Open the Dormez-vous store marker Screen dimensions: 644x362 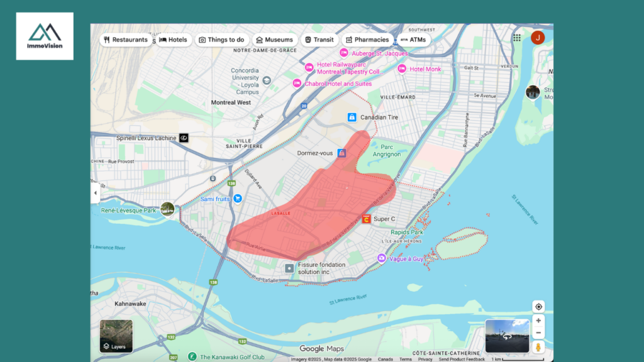341,153
